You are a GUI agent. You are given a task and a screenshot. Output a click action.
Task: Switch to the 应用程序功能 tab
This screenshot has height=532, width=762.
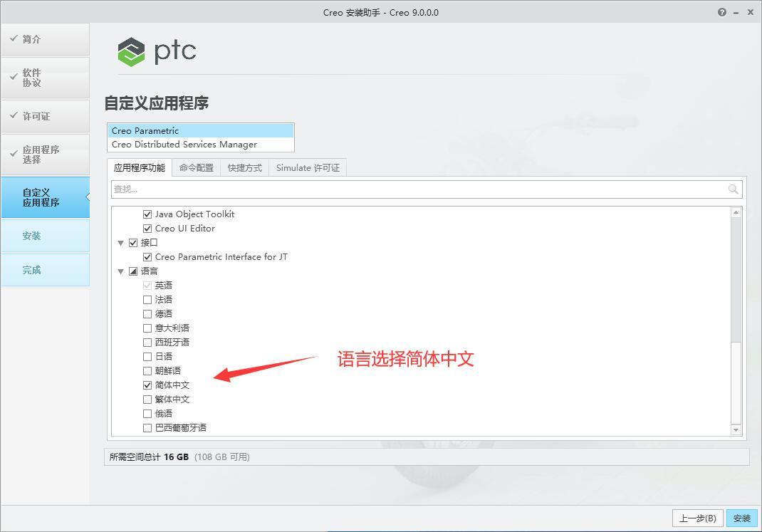click(x=140, y=168)
